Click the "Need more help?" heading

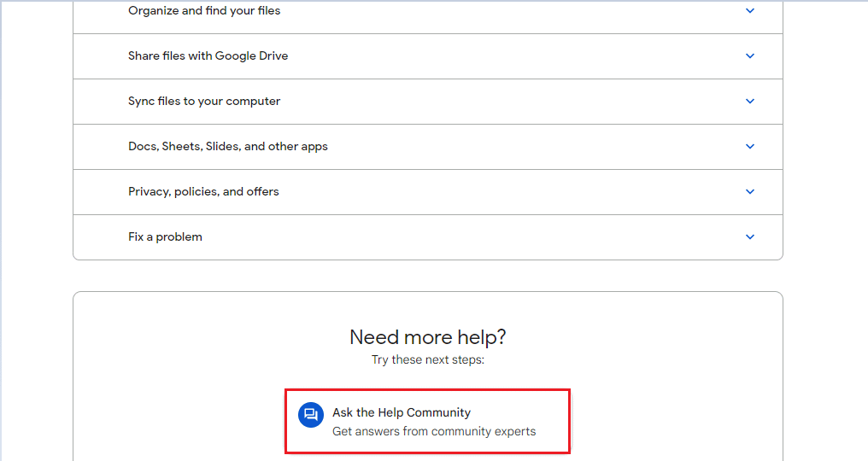(x=428, y=337)
